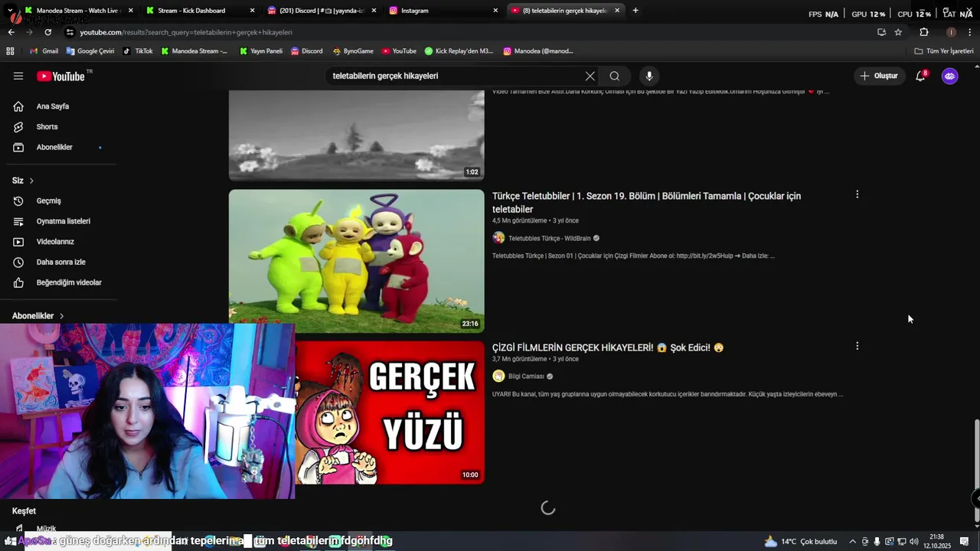Open the volume speaker tray icon

913,542
